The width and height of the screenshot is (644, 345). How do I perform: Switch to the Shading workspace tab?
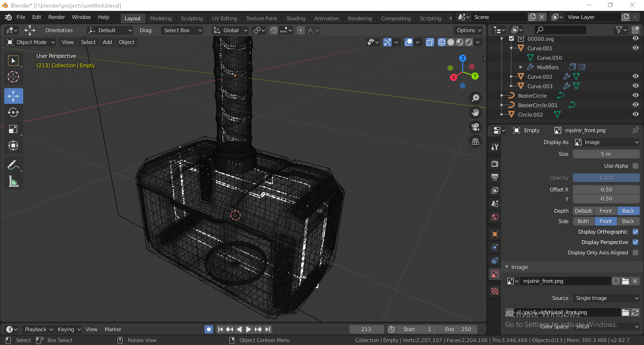coord(295,18)
